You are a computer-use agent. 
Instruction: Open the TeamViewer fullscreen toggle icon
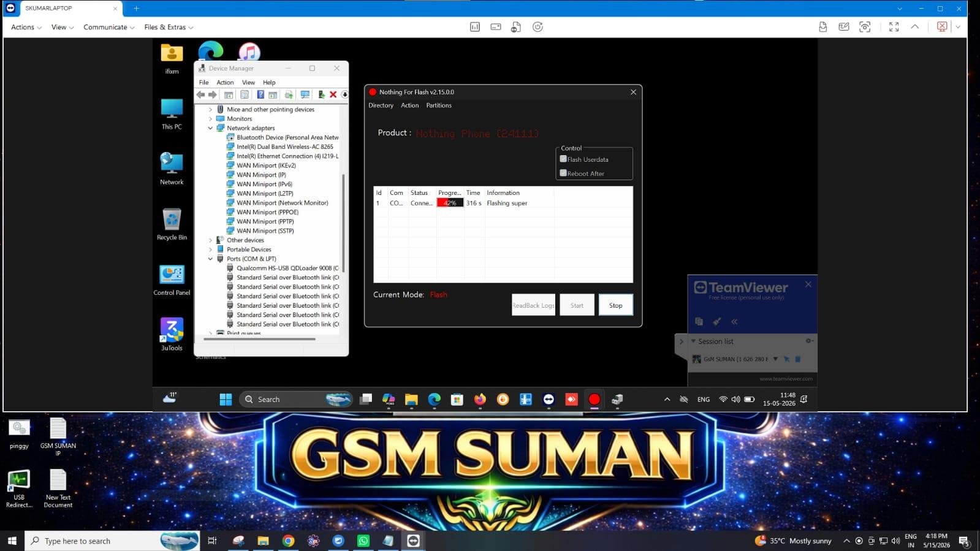(894, 27)
